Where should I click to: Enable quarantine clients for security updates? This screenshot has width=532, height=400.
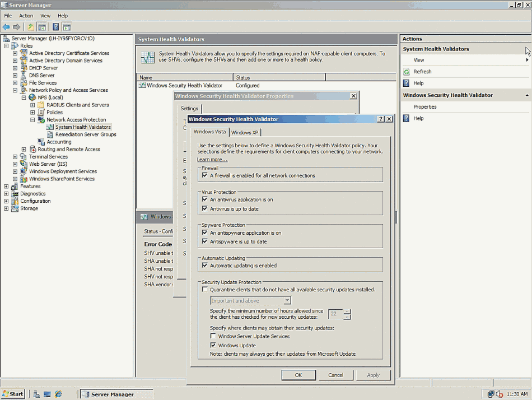(205, 290)
